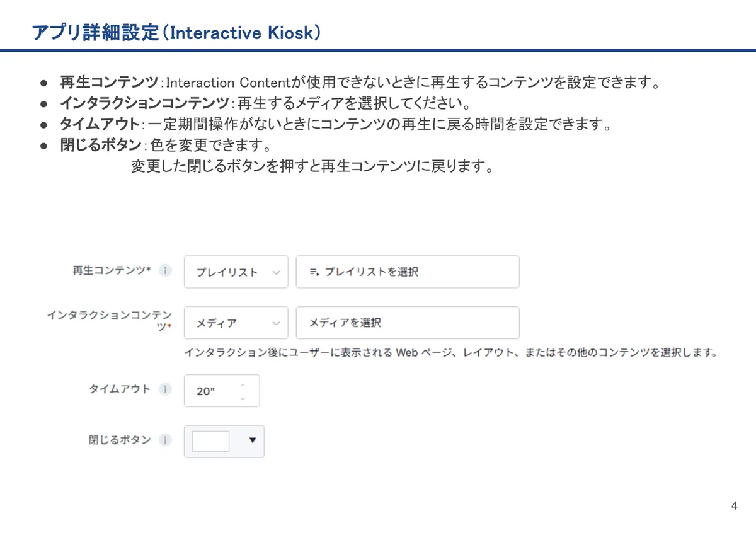
Task: Click bullet text 閉じるボタン：色を変更できます
Action: (x=166, y=145)
